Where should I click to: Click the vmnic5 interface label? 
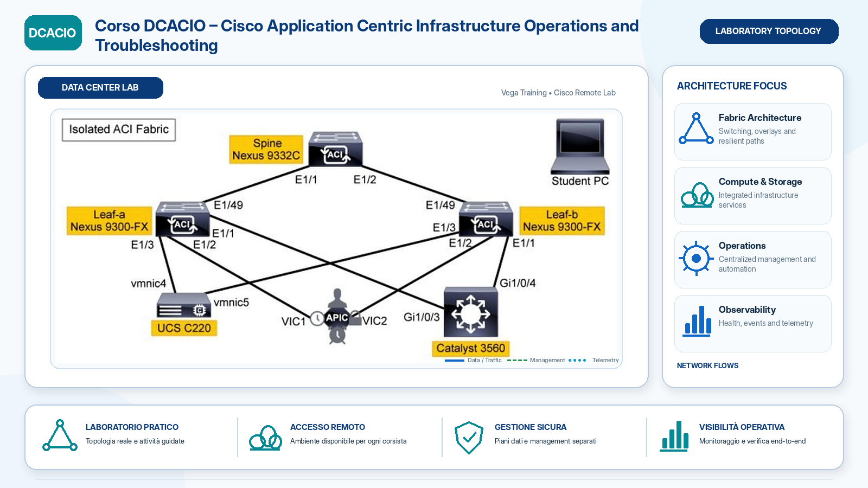pyautogui.click(x=231, y=303)
